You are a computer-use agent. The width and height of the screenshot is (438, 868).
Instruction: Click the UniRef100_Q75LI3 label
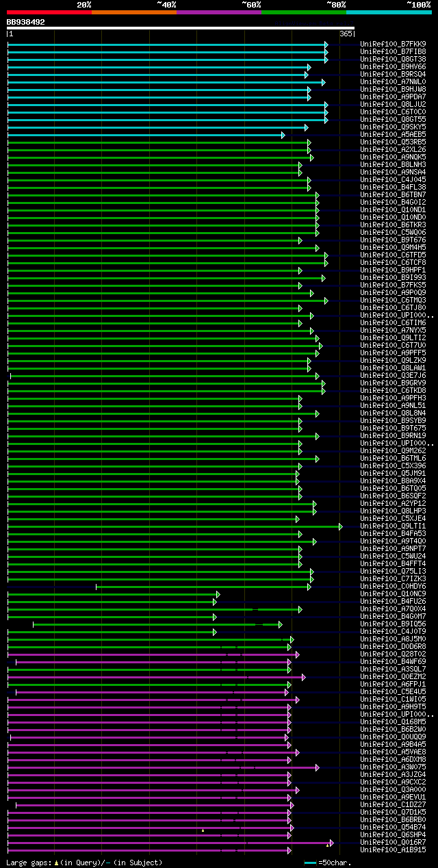coord(393,572)
